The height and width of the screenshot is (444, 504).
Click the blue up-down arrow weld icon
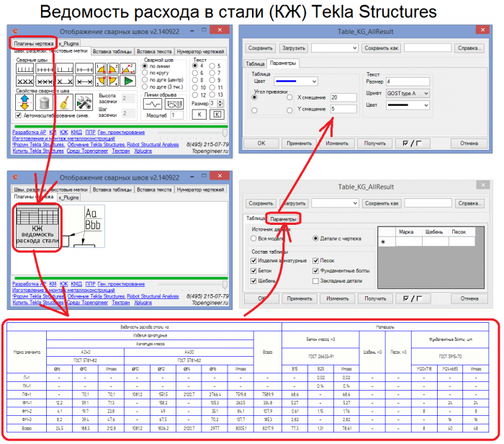(x=24, y=102)
